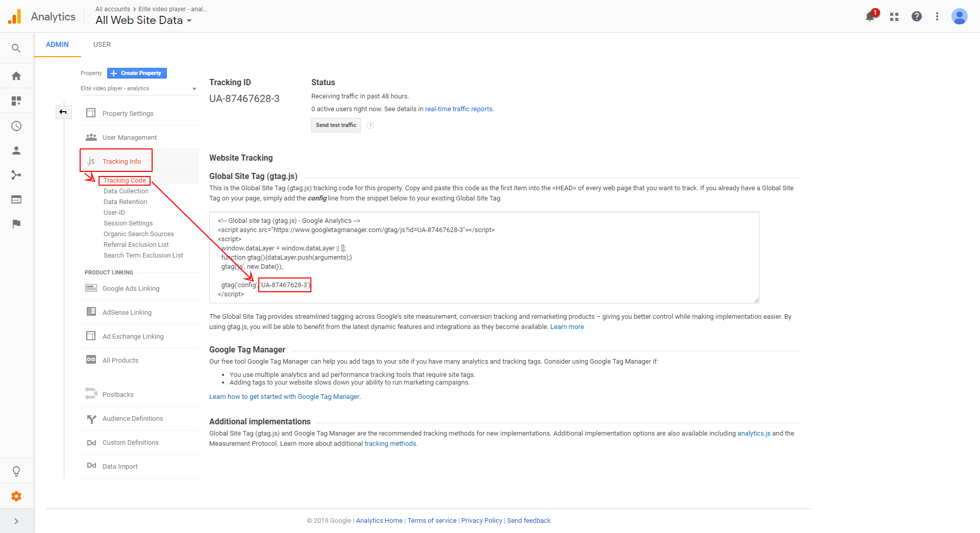Select Search Term Exclusion List item
Image resolution: width=980 pixels, height=533 pixels.
143,256
